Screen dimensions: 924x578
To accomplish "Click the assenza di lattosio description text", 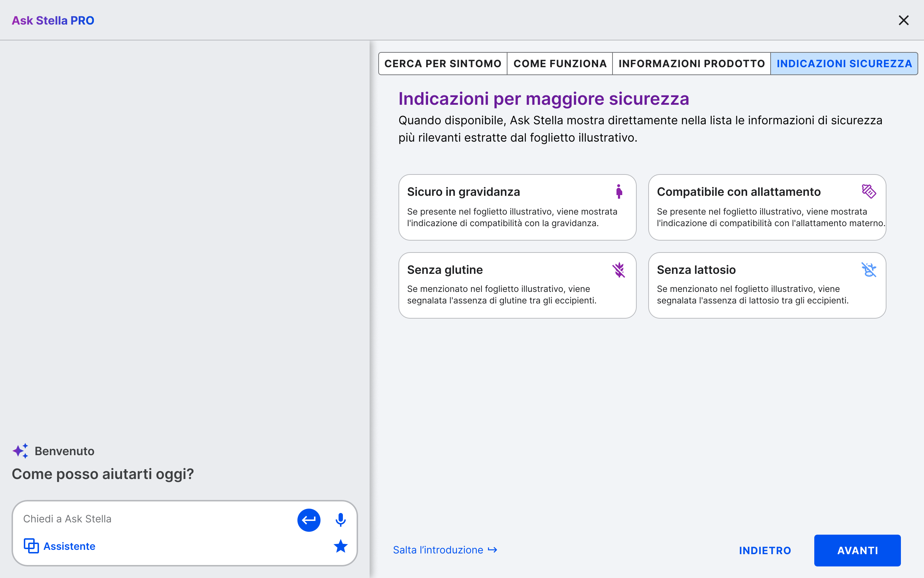I will tap(753, 295).
